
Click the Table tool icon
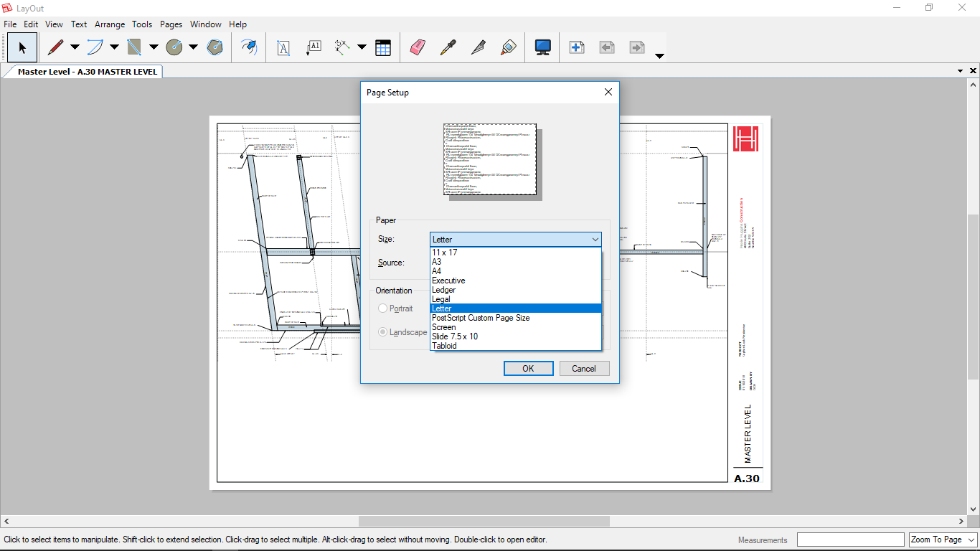[383, 47]
